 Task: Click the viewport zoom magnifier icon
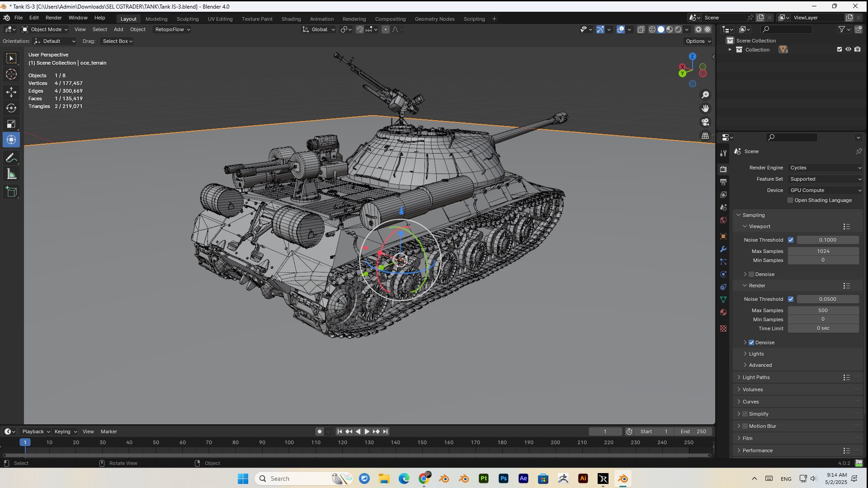705,95
